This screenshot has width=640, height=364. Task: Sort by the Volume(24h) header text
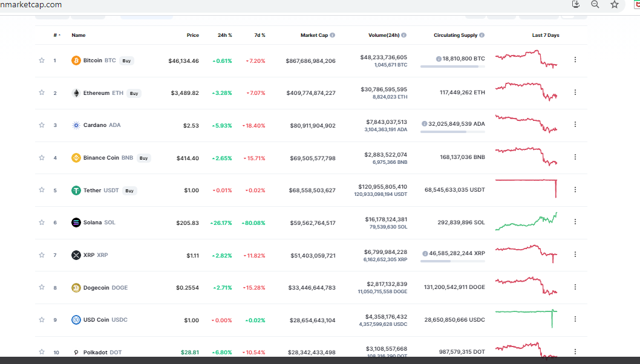(384, 35)
